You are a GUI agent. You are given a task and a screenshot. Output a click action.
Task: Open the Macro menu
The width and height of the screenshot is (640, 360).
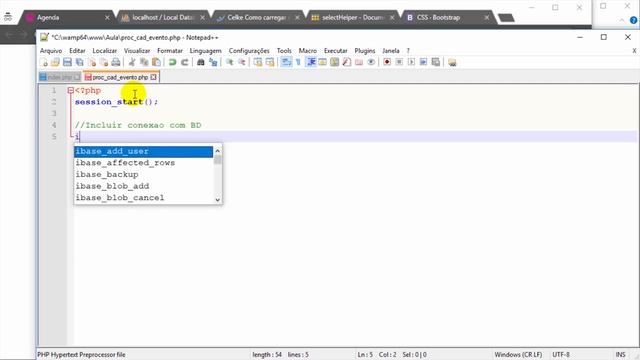pyautogui.click(x=308, y=51)
